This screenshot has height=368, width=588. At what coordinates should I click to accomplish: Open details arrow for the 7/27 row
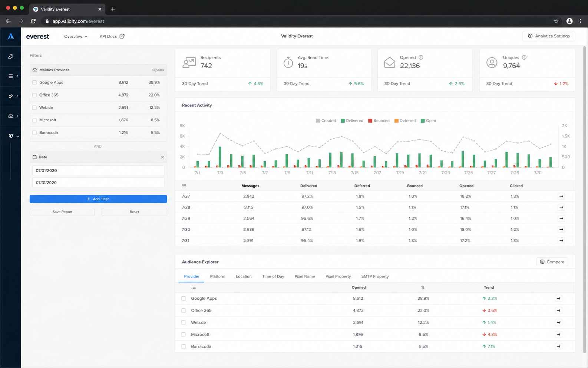pyautogui.click(x=561, y=196)
